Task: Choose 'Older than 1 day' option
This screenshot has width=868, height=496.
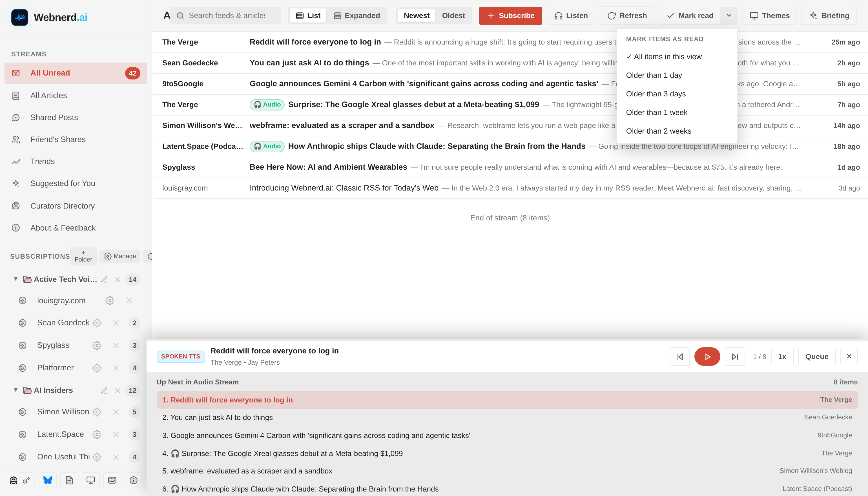Action: [x=677, y=75]
